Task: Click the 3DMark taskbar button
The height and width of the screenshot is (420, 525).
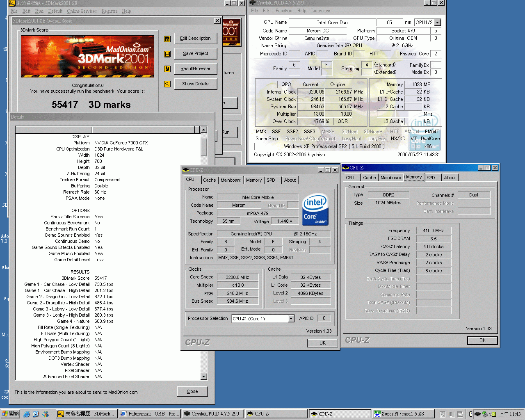Action: (x=86, y=414)
